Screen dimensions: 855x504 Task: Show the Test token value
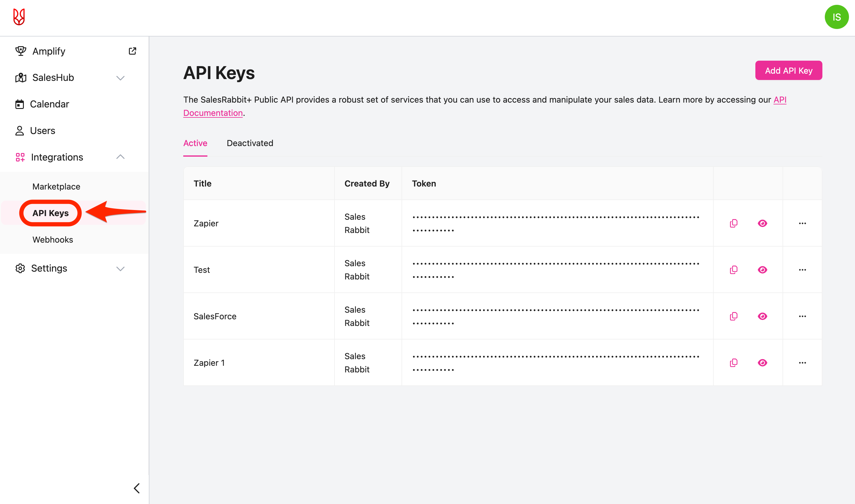coord(762,270)
